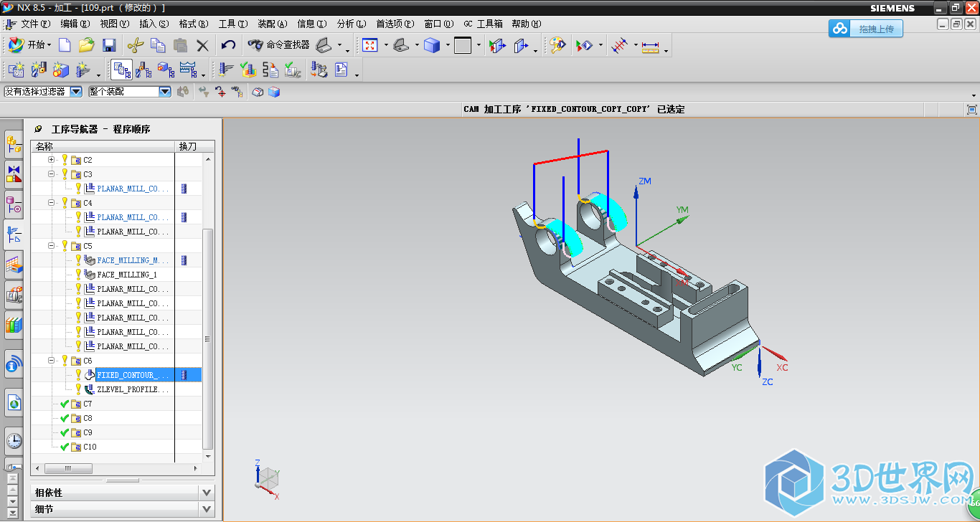Click the Simulate Machine icon
Screen dimensions: 980x522
tap(293, 70)
